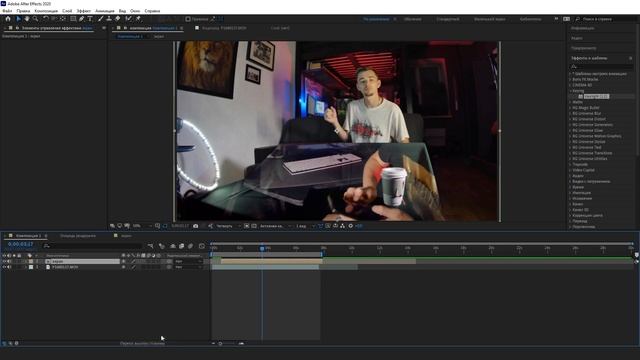Open the viewer magnification 50% dropdown
Viewport: 640px width, 360px height.
click(x=142, y=226)
